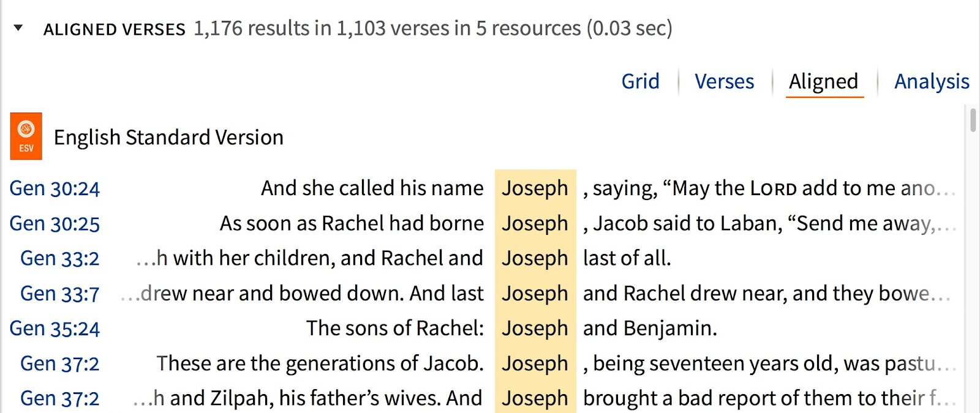
Task: Click the text 'and Benjamin.'
Action: pos(650,329)
